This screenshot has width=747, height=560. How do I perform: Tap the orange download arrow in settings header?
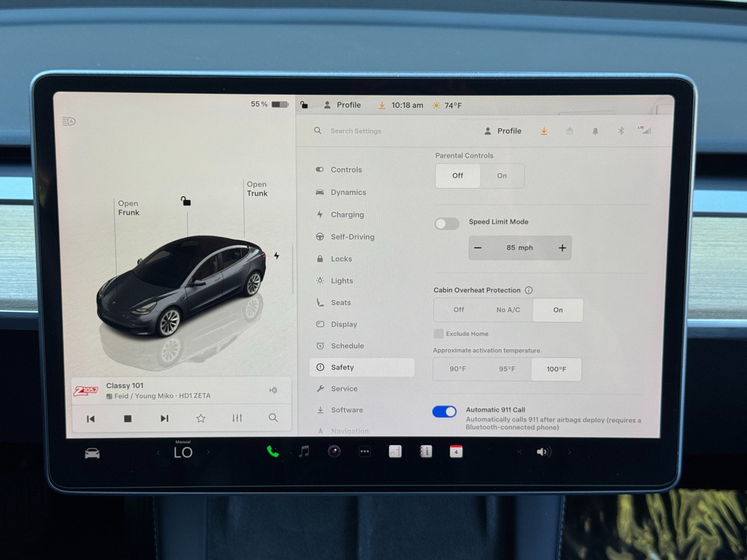click(x=544, y=131)
